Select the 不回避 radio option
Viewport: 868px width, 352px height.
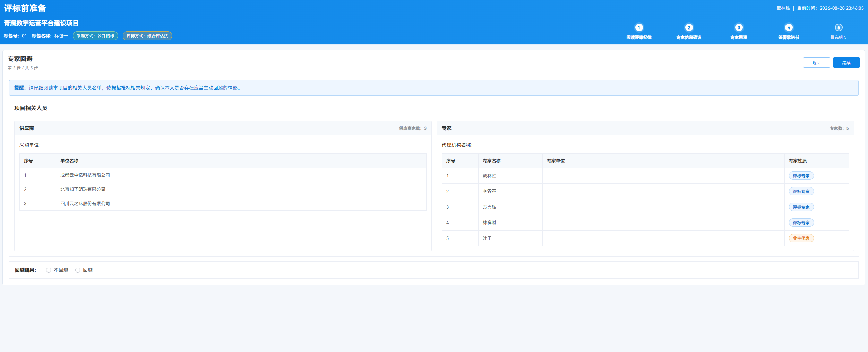[49, 270]
